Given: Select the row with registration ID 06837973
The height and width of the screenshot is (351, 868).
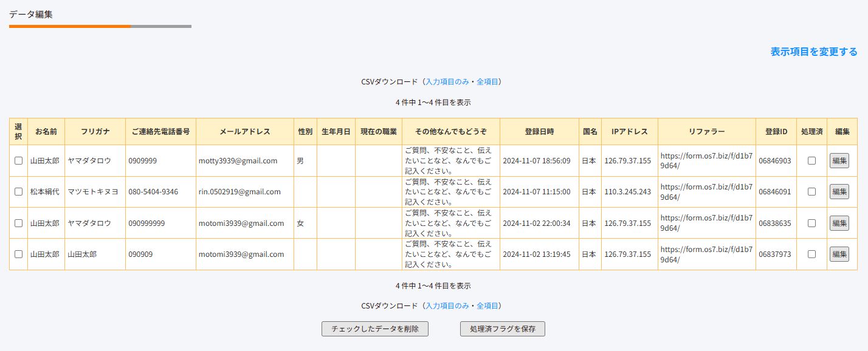Looking at the screenshot, I should pos(18,254).
